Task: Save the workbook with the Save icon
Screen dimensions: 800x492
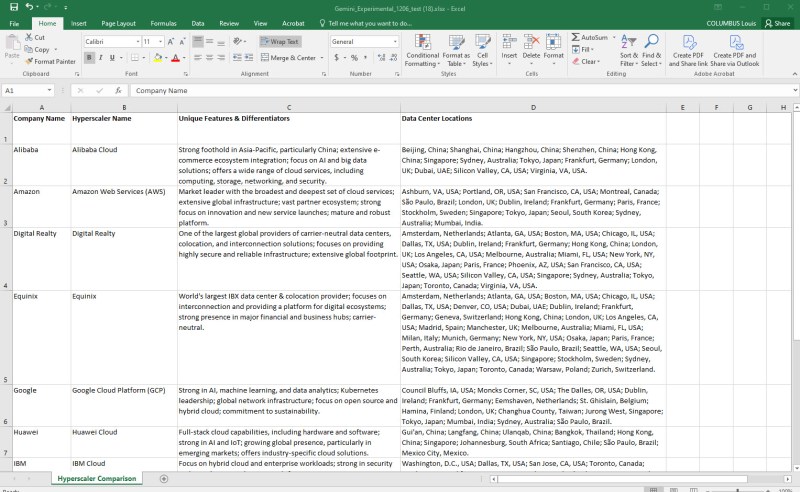Action: pos(14,7)
